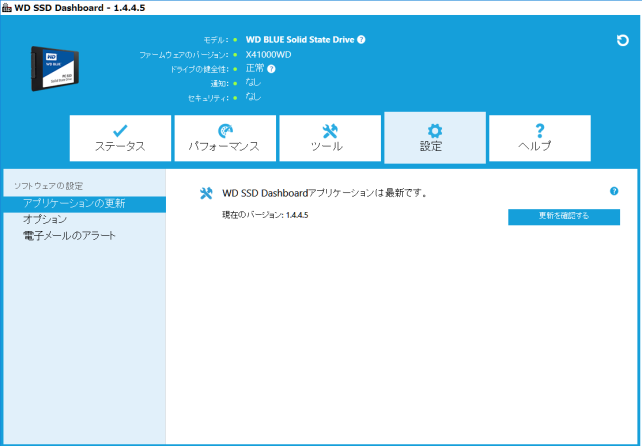Click the drive health value 正常

click(255, 68)
